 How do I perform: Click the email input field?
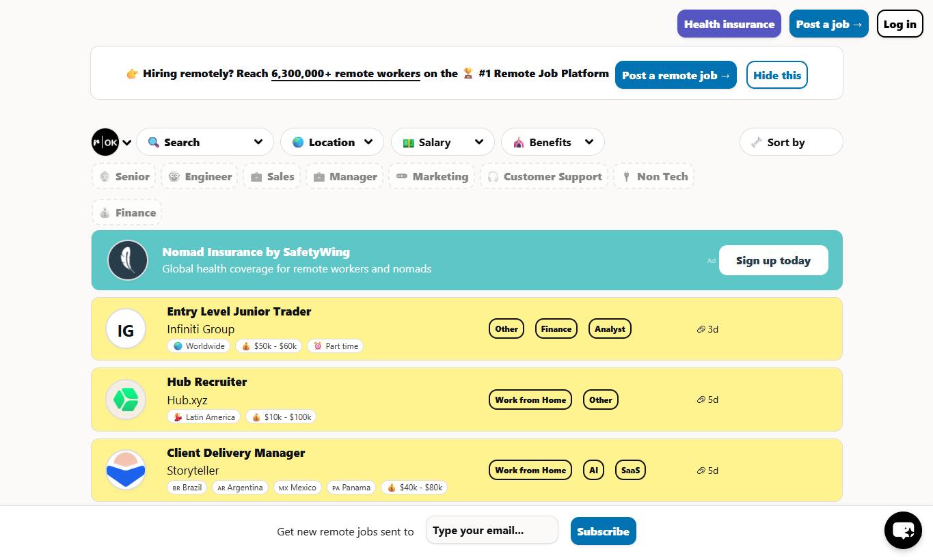tap(492, 530)
